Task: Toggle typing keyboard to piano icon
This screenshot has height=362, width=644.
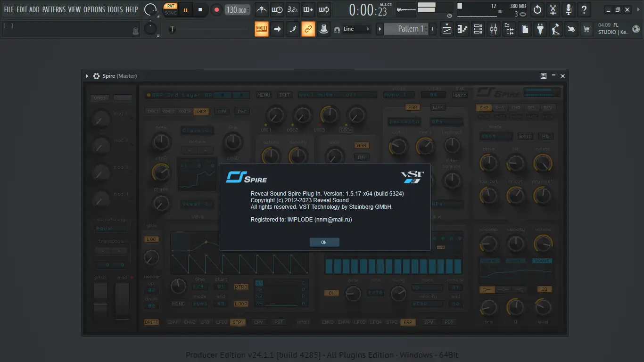Action: tap(262, 29)
